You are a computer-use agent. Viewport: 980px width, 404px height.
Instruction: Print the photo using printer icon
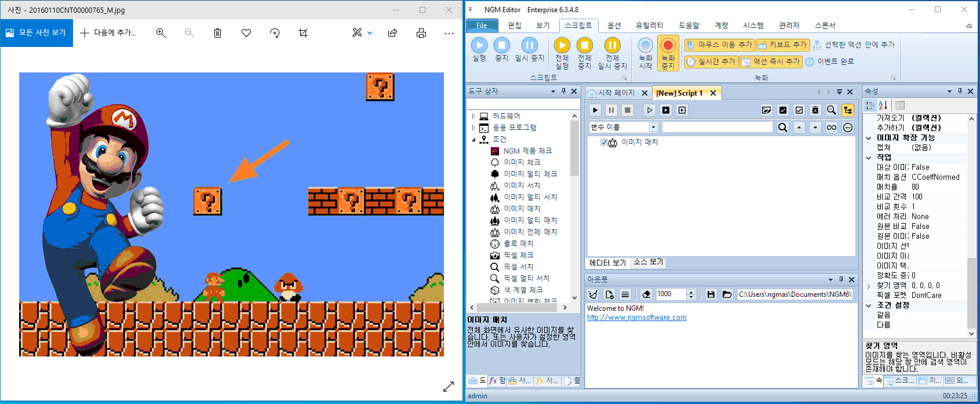click(421, 33)
